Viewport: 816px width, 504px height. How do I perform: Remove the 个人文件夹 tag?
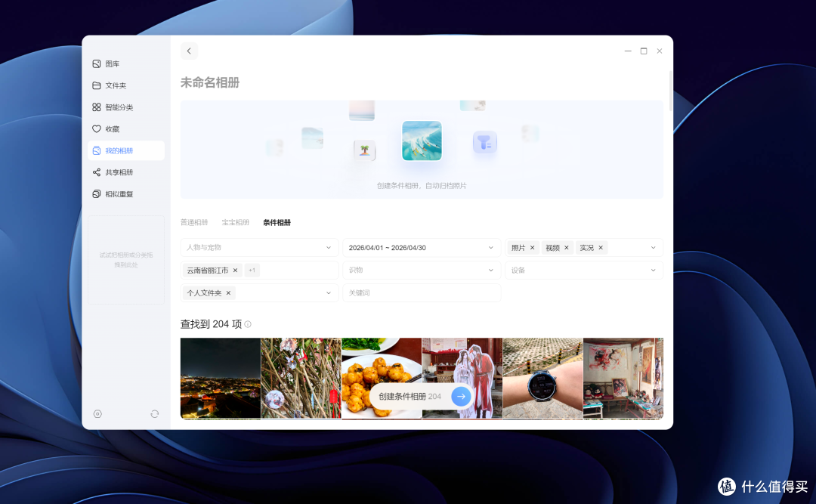228,293
